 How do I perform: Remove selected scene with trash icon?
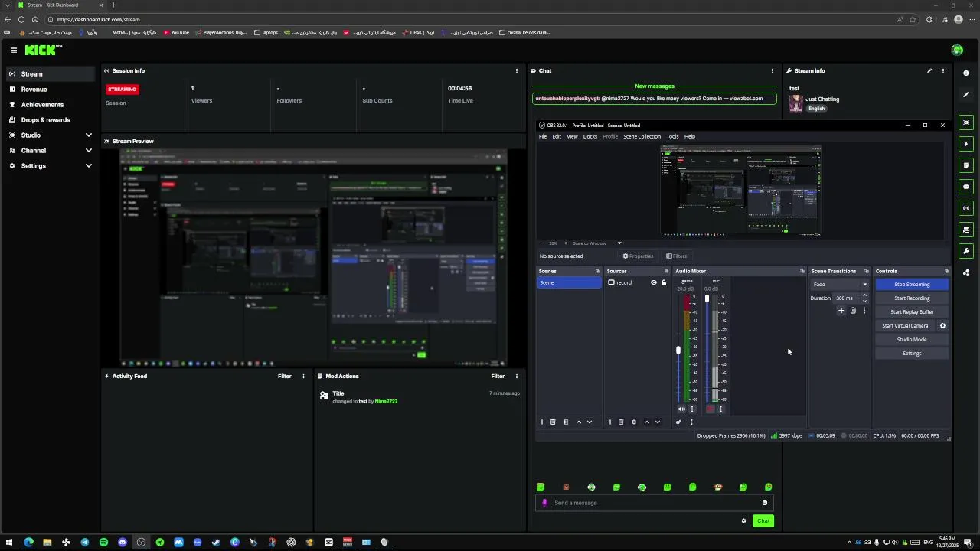coord(553,422)
